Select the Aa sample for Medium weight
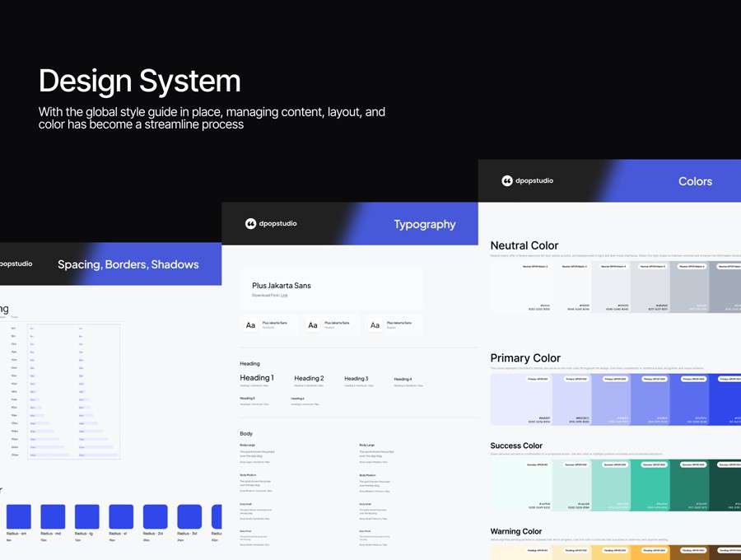This screenshot has height=560, width=741. pos(313,325)
